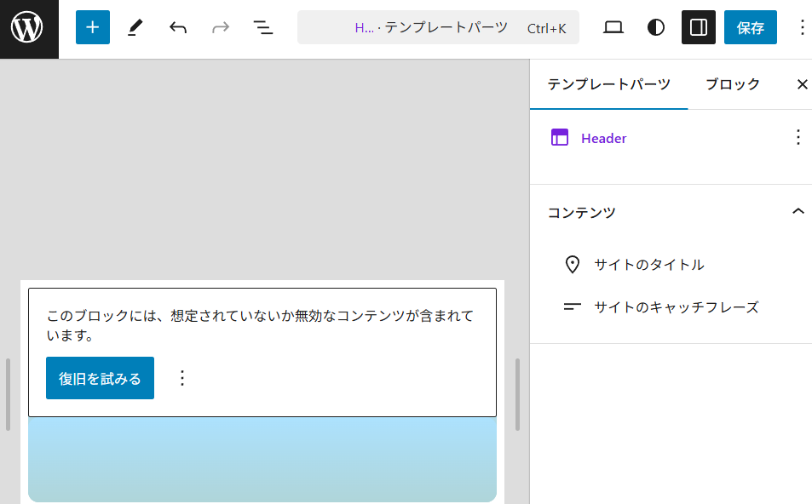Viewport: 812px width, 504px height.
Task: Open the Document Overview list view
Action: click(x=263, y=28)
